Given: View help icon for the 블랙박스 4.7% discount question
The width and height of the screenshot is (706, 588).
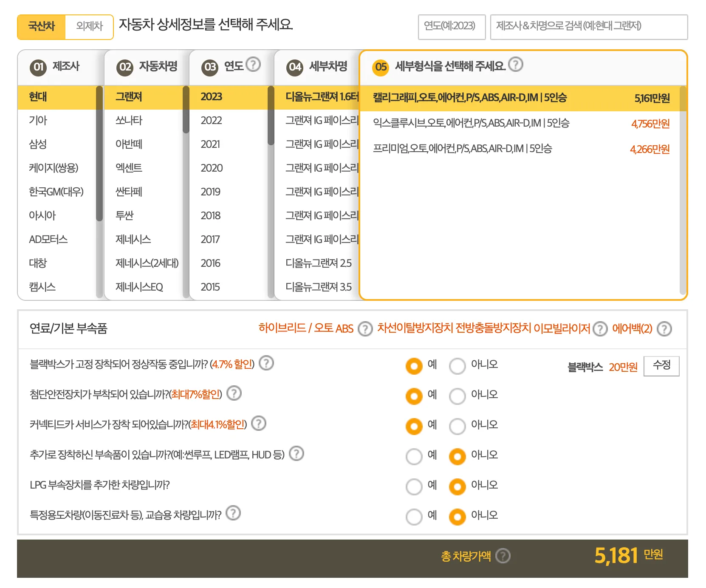Looking at the screenshot, I should 267,364.
